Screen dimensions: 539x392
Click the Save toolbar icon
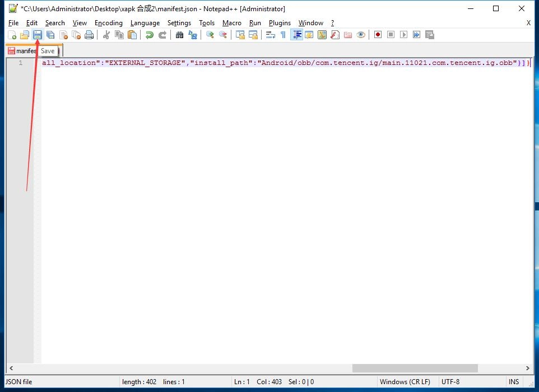click(38, 35)
